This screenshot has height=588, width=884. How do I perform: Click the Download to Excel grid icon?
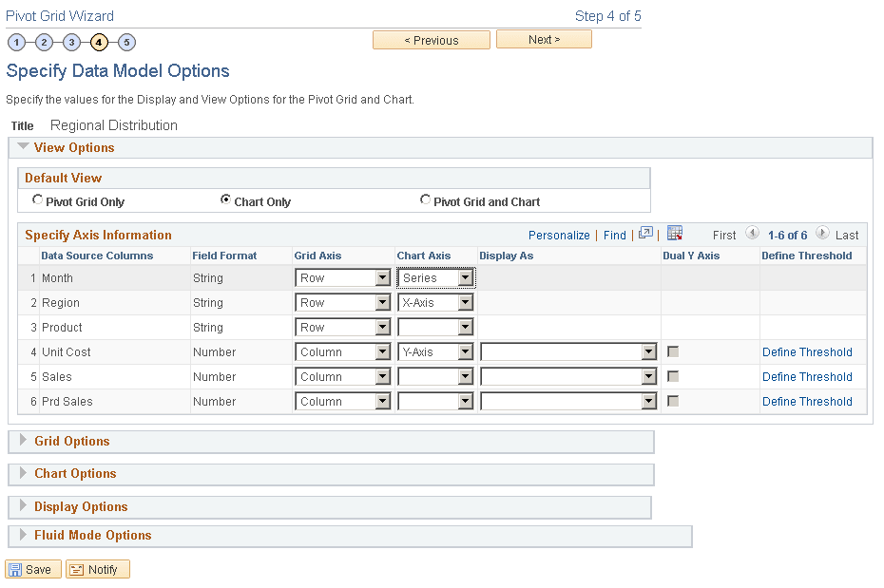click(x=675, y=234)
